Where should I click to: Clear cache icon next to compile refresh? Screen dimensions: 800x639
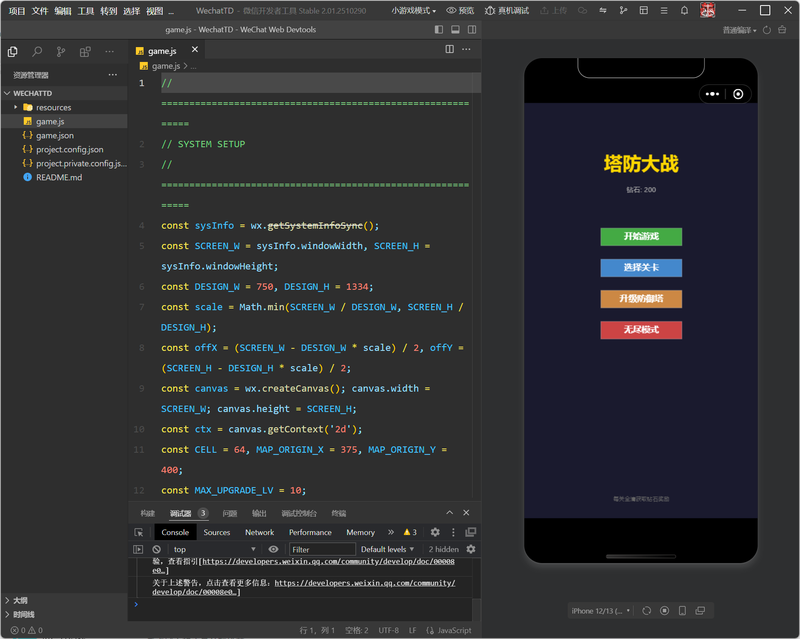pyautogui.click(x=782, y=30)
